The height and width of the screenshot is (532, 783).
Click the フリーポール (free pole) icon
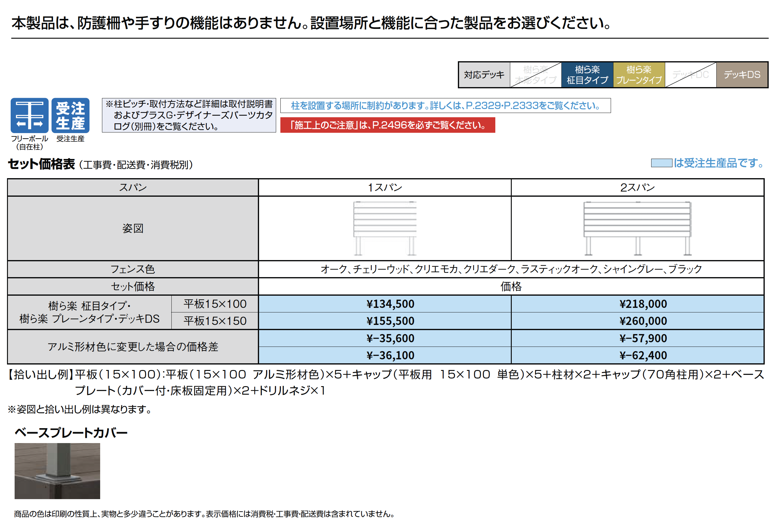[x=29, y=115]
